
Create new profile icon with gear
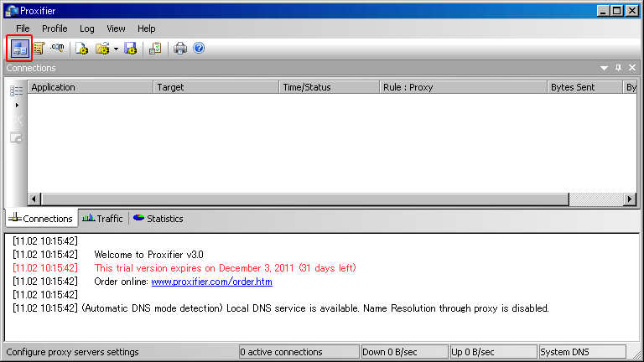pos(82,49)
